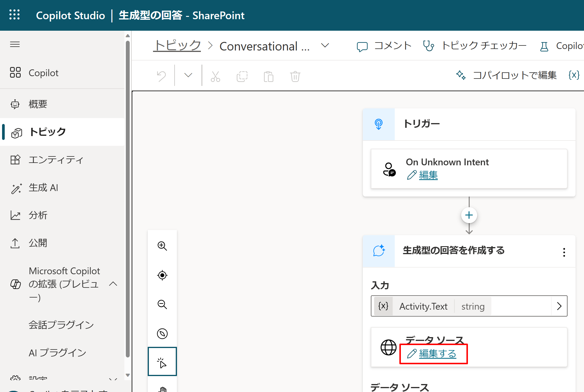The height and width of the screenshot is (392, 584).
Task: Select トピック in the left sidebar
Action: [47, 132]
